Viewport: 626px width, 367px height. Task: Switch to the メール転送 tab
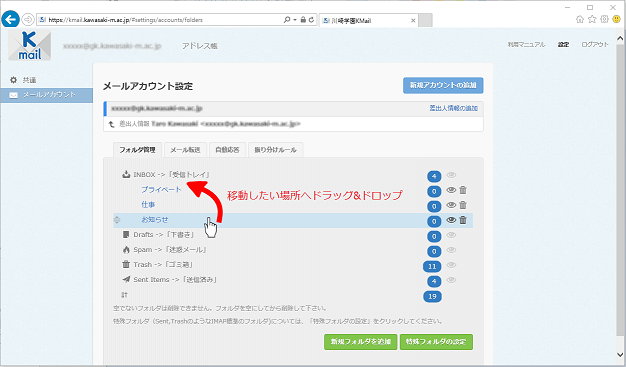coord(185,150)
